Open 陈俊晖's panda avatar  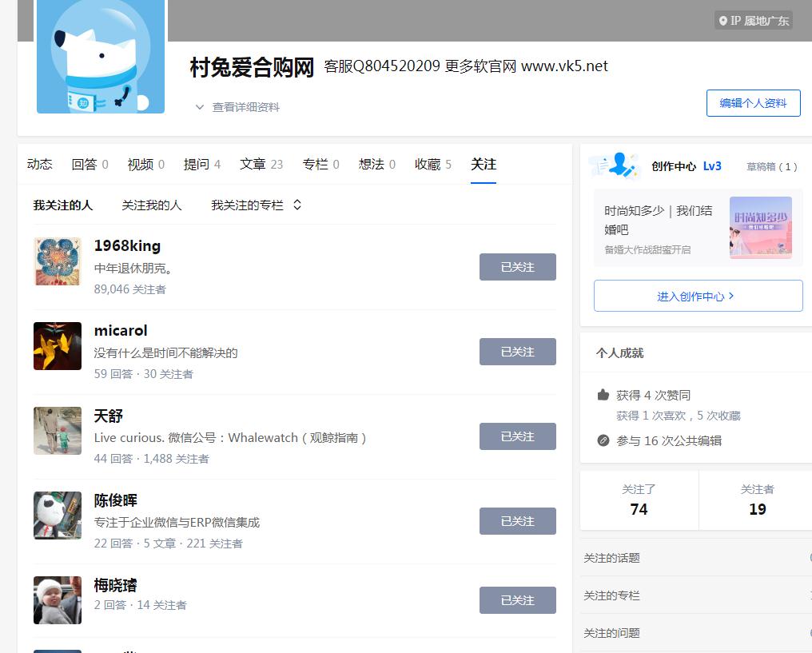tap(58, 516)
